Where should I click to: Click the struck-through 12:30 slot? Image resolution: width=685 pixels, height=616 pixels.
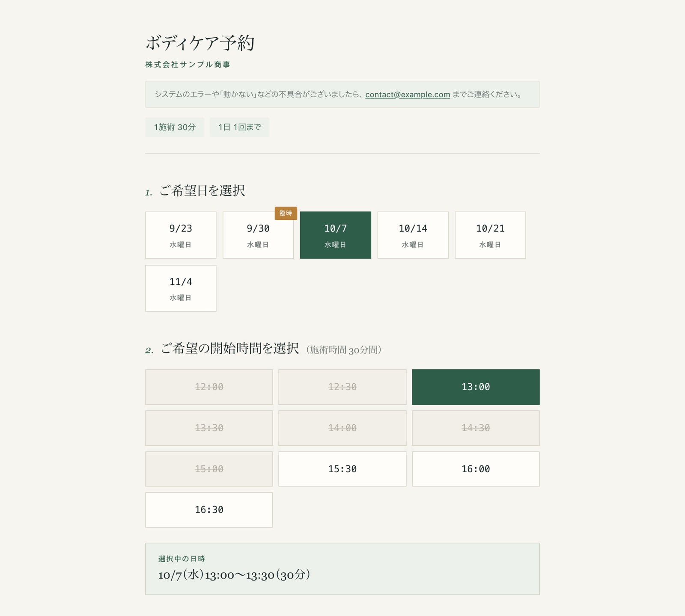(342, 387)
